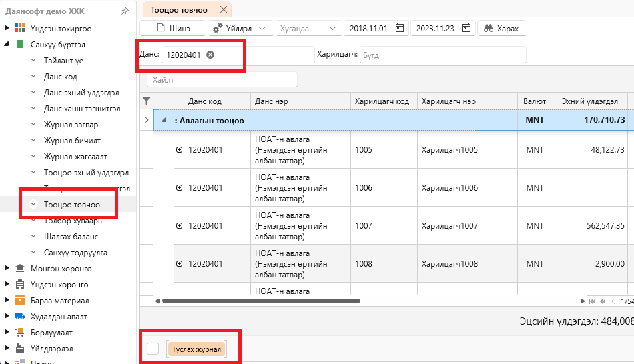Screen dimensions: 634x364
Task: Expand row details for Харилцагч1005 plus icon
Action: click(179, 150)
